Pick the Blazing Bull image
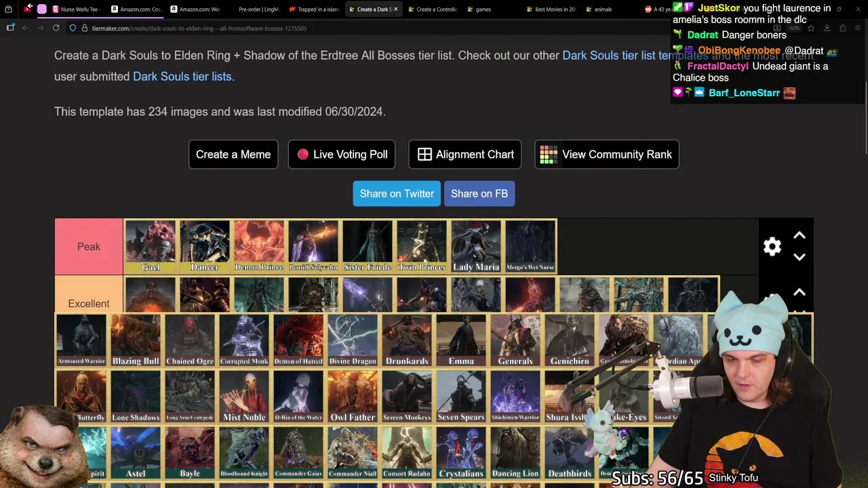Screen dimensions: 868x488 coord(136,341)
